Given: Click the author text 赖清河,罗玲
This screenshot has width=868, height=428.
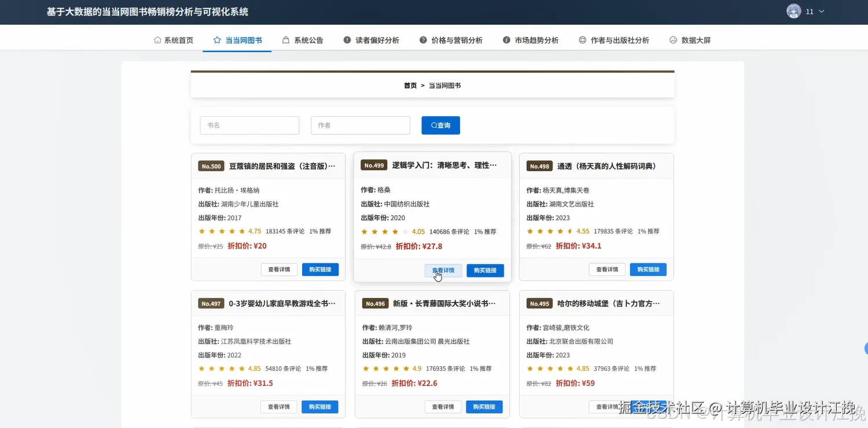Looking at the screenshot, I should [395, 328].
